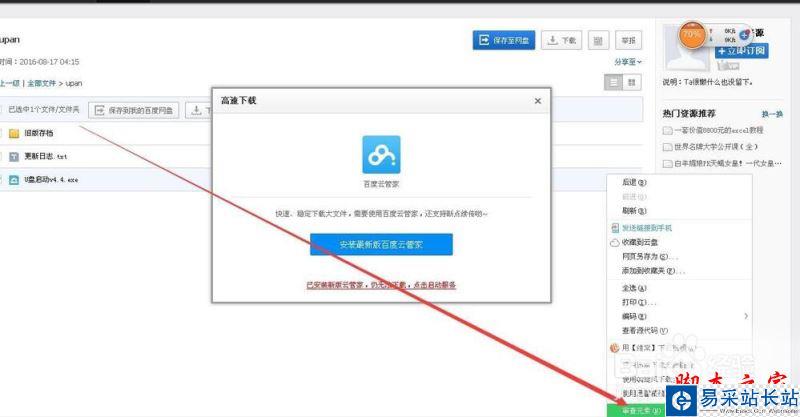Choose 查看源代码 in context menu
800x417 pixels.
pos(645,331)
